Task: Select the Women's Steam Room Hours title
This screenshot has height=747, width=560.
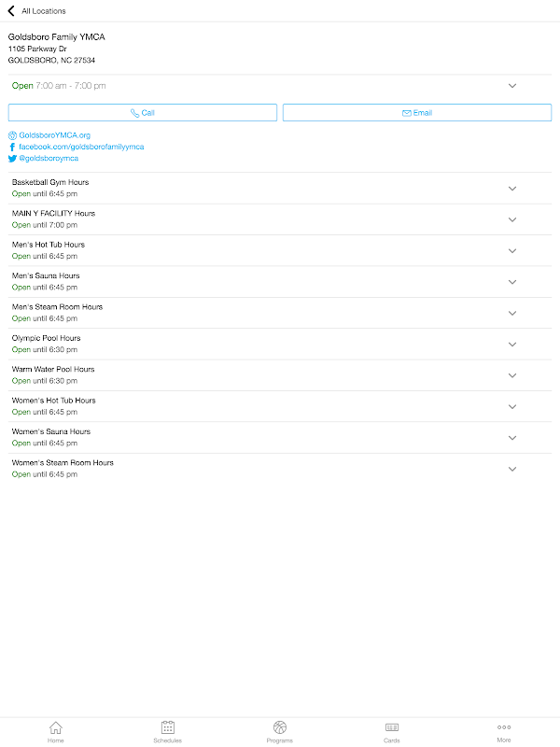Action: click(x=63, y=462)
